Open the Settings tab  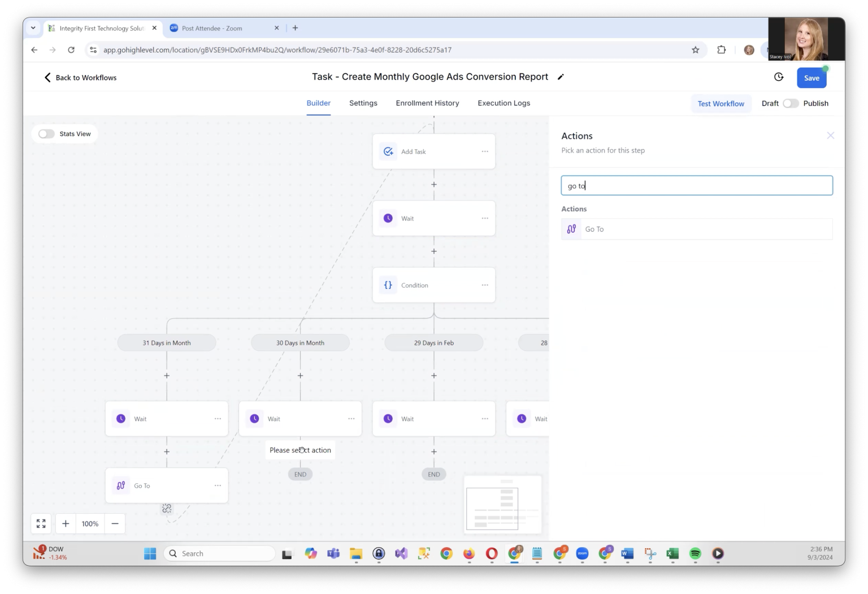(x=363, y=103)
